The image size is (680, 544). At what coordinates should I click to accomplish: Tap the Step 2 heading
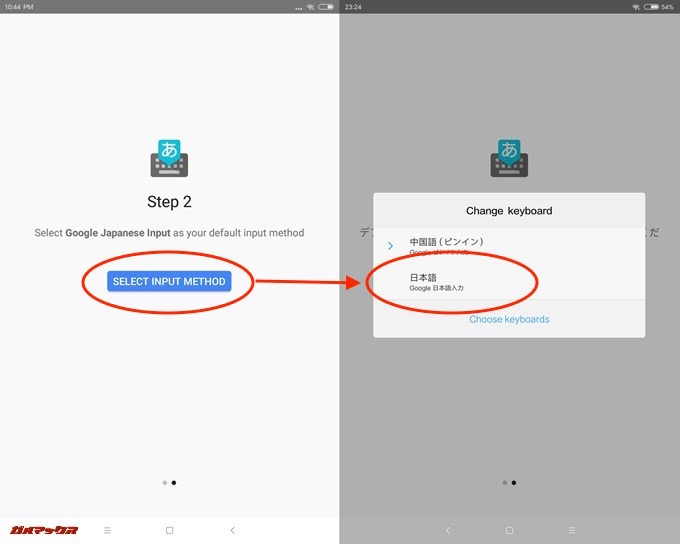(169, 202)
